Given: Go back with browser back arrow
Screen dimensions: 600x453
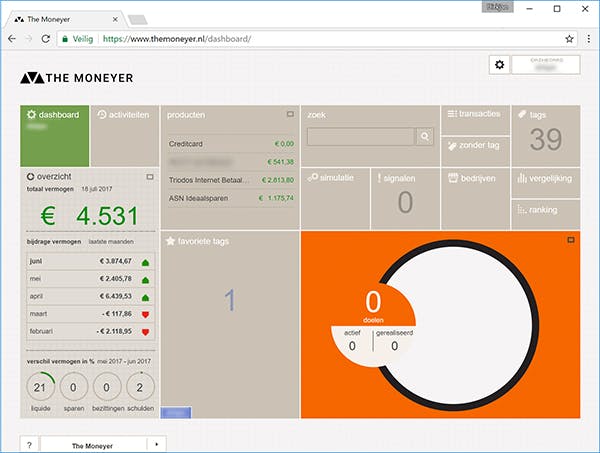Looking at the screenshot, I should 12,39.
